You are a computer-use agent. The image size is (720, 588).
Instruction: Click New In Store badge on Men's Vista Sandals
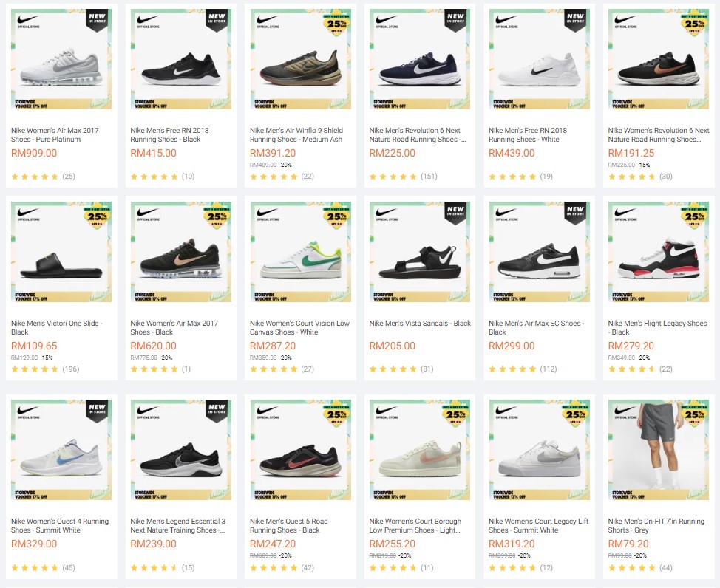pos(455,213)
